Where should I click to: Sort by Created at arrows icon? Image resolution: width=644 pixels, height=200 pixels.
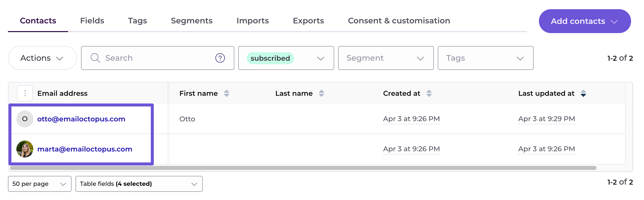click(429, 93)
